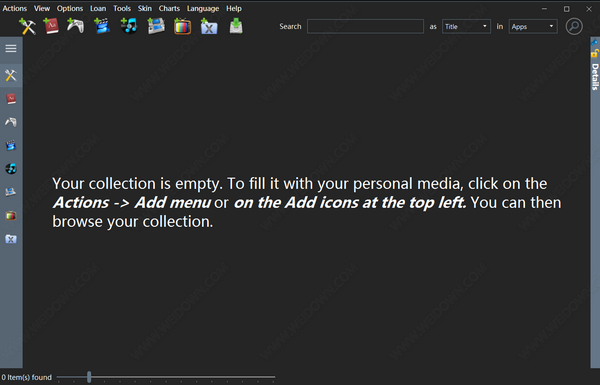Screen dimensions: 600x385
Task: Open the Tools menu
Action: coord(122,8)
